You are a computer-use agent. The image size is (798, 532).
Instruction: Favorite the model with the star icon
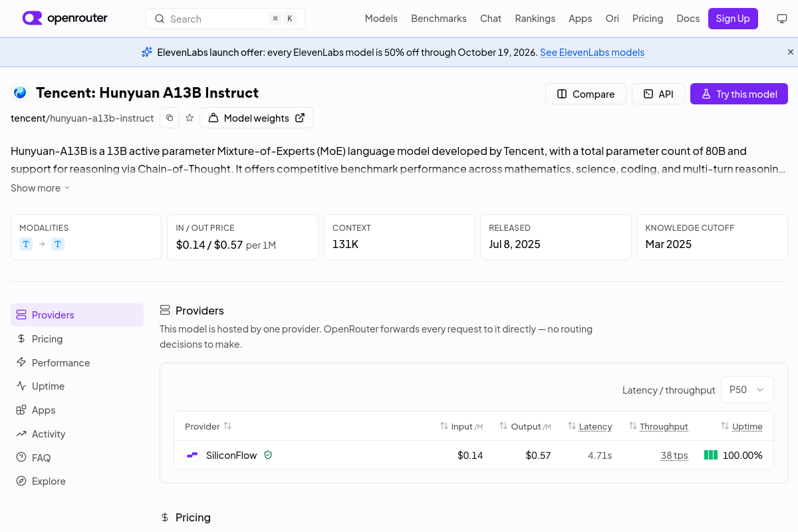coord(190,118)
